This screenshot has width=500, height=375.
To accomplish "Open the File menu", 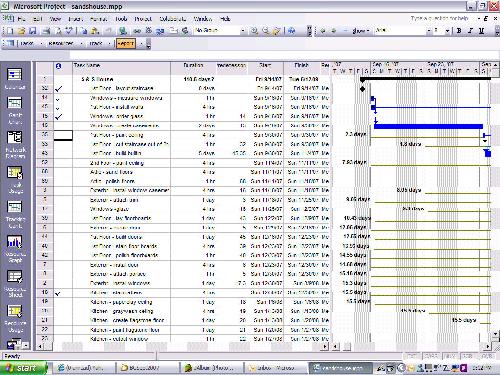I will (x=21, y=19).
